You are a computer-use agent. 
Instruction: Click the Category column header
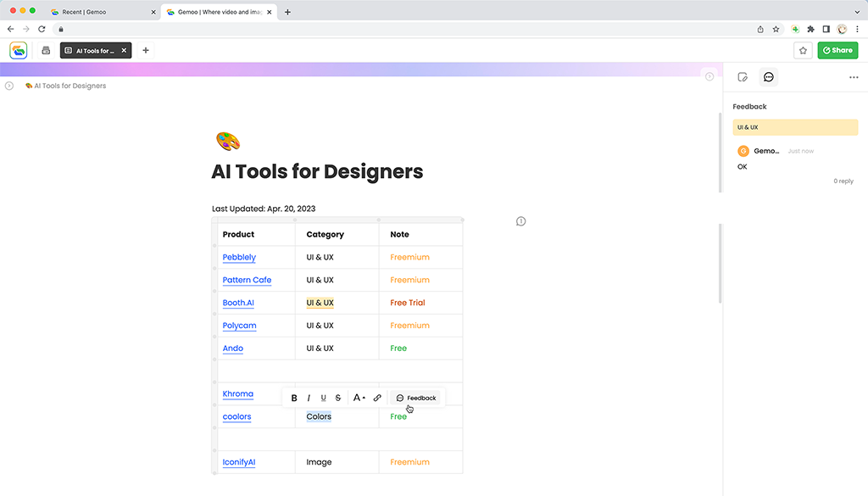[325, 235]
